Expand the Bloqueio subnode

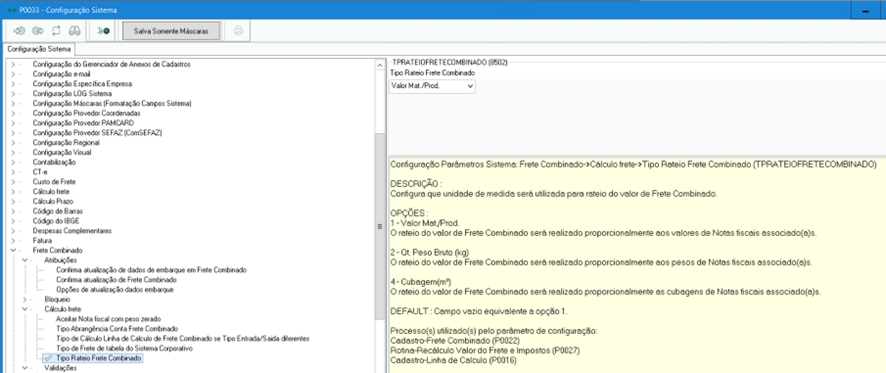(25, 299)
